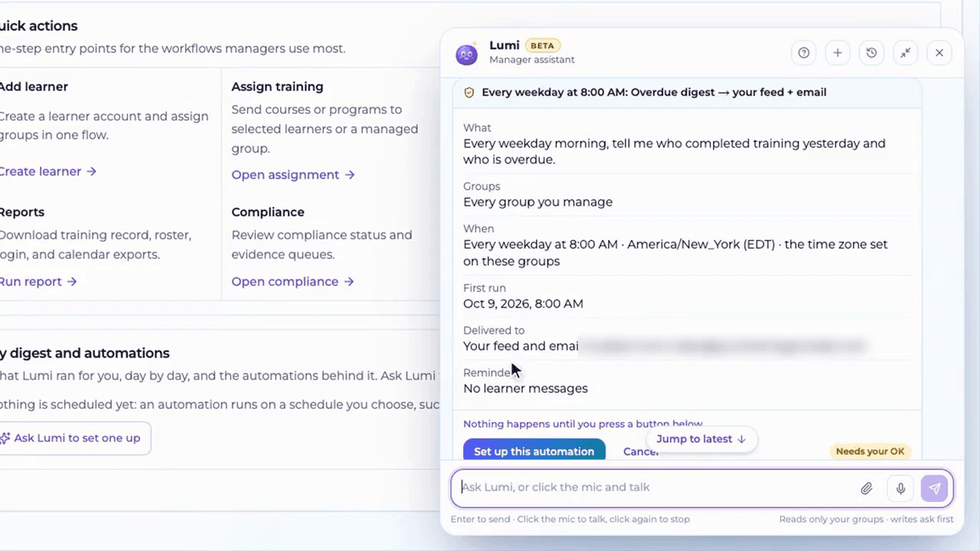Click the Every group you manage value
The width and height of the screenshot is (980, 551).
[537, 202]
